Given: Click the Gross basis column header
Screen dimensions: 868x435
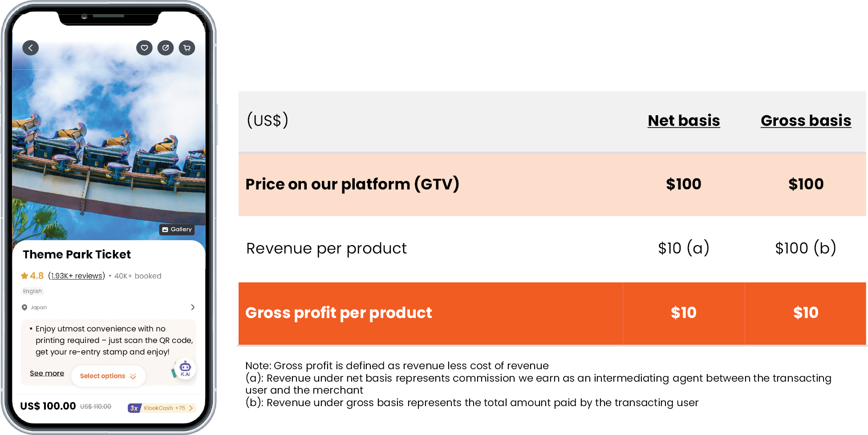Looking at the screenshot, I should (x=806, y=121).
